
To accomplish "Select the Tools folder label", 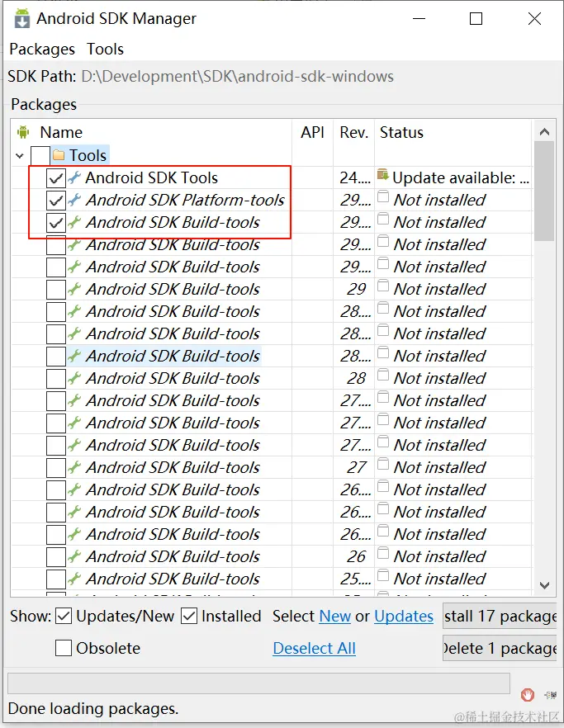I will 88,155.
